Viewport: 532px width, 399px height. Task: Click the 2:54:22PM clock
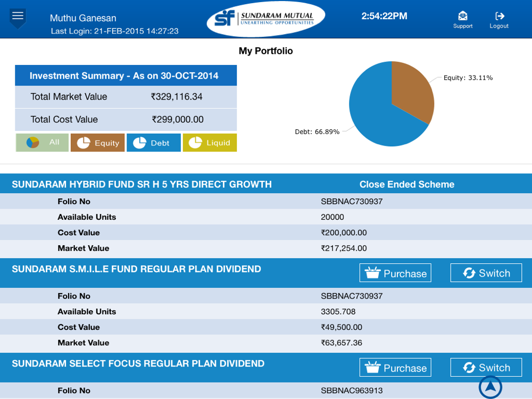[x=384, y=16]
